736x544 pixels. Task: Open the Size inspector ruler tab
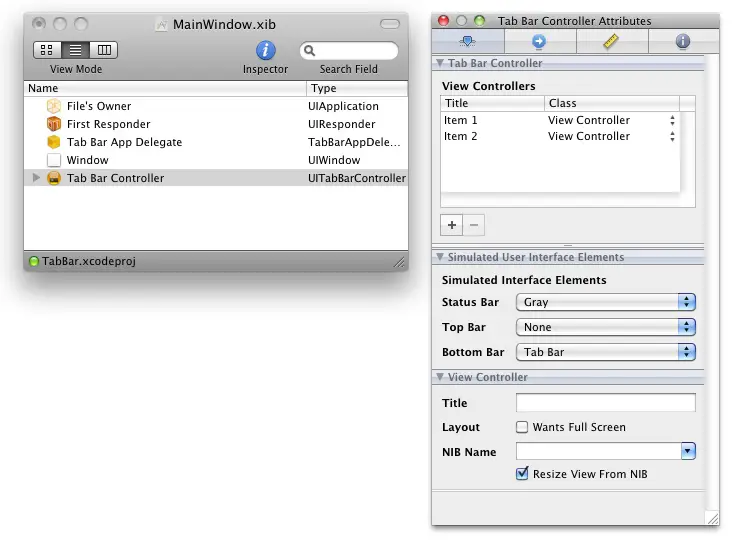(x=611, y=42)
